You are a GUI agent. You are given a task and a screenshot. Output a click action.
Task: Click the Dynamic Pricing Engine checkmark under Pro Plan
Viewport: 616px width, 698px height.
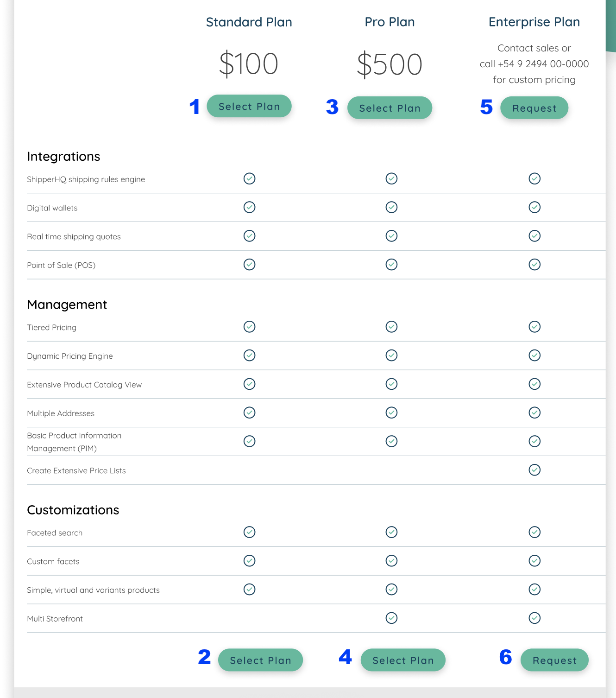[x=391, y=355]
